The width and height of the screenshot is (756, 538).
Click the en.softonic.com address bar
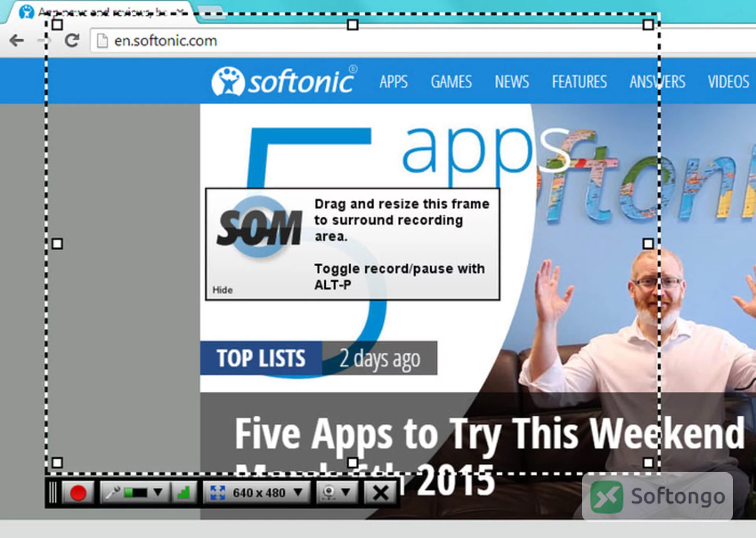click(x=423, y=41)
